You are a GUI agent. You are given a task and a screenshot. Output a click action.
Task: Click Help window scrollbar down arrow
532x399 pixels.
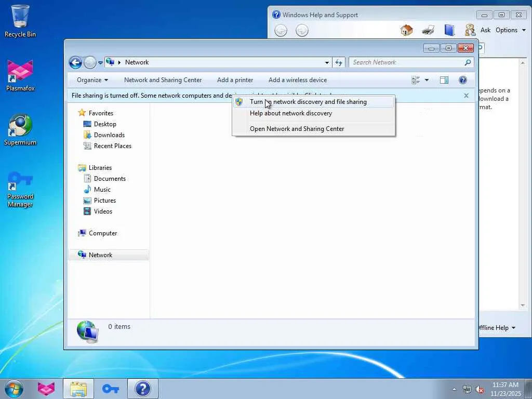click(x=523, y=305)
